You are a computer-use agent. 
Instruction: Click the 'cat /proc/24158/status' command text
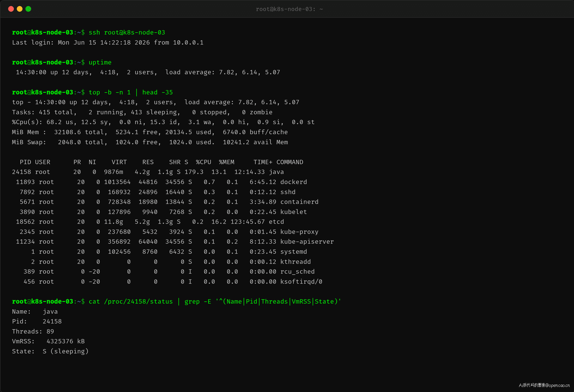point(131,302)
